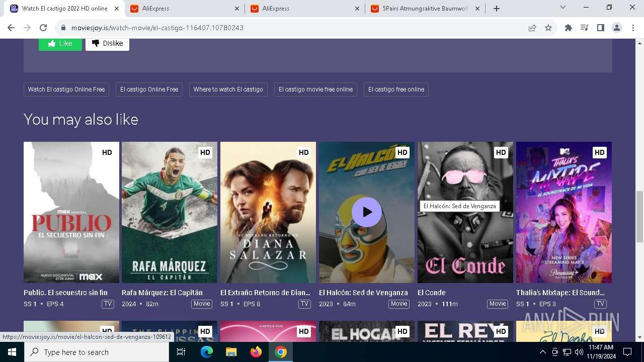Go forward to the next page
The width and height of the screenshot is (644, 362).
pos(27,28)
